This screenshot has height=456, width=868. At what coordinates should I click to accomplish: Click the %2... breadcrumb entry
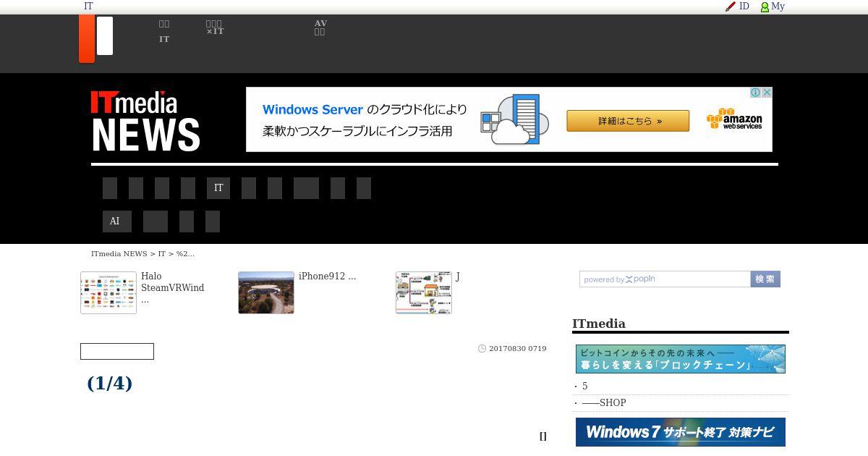click(x=185, y=254)
